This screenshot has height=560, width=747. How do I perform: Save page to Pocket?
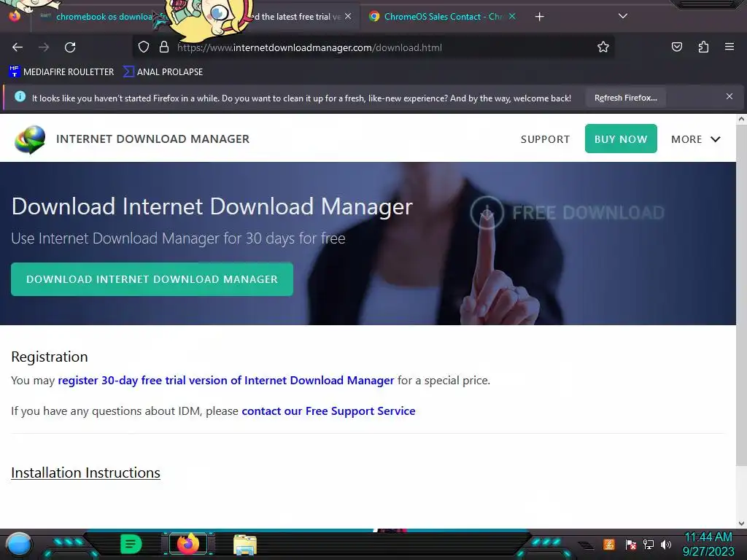pos(676,47)
